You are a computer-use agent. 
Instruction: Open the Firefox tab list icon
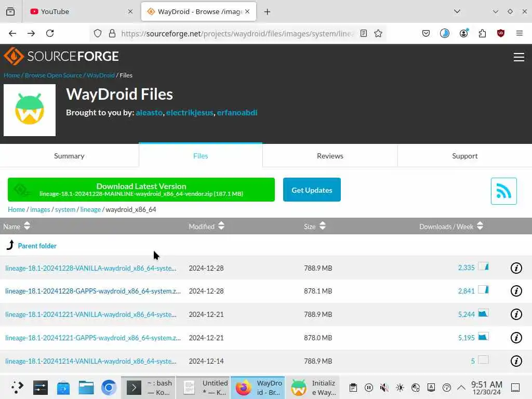click(10, 11)
